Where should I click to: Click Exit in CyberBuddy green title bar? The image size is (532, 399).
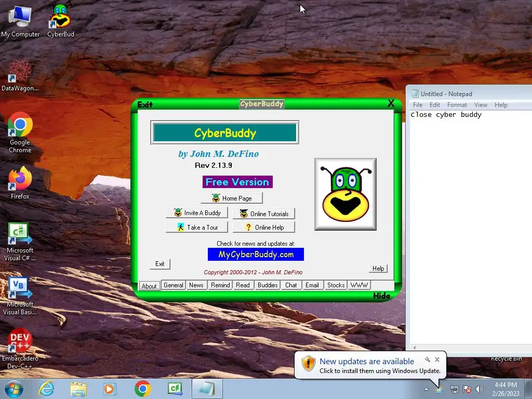point(145,104)
